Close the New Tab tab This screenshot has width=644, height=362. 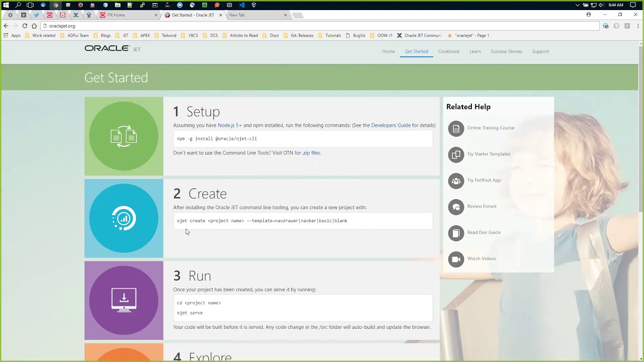285,15
